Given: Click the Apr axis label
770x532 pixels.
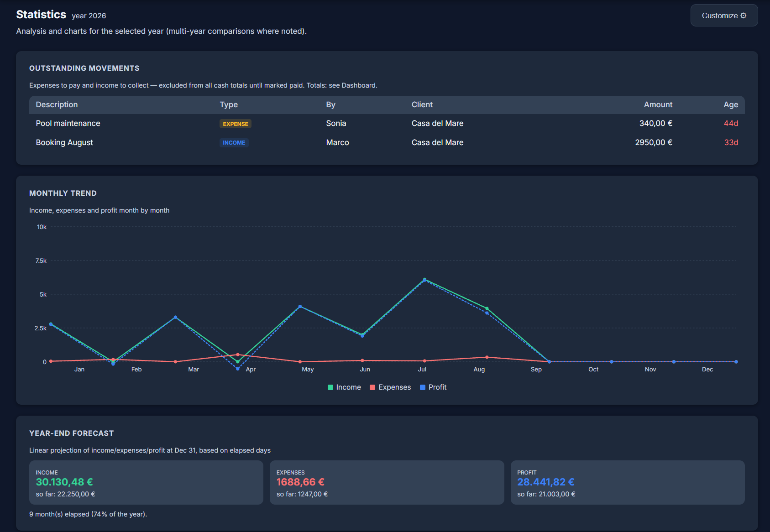Looking at the screenshot, I should (251, 369).
